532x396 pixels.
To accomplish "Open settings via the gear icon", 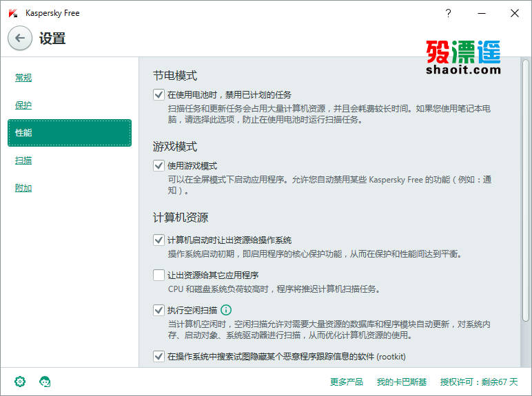I will click(20, 382).
